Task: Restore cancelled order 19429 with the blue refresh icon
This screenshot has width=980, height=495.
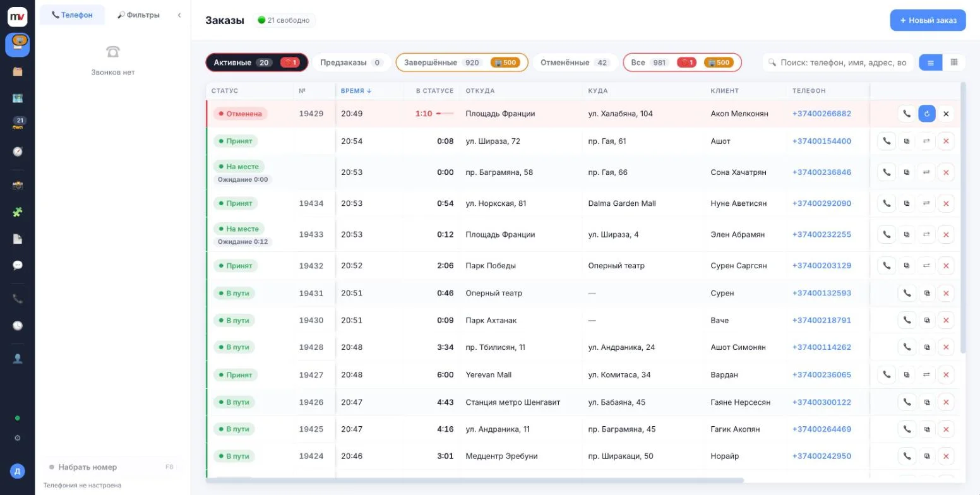Action: (927, 114)
